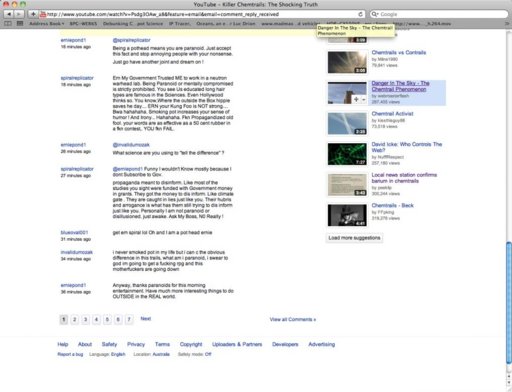This screenshot has height=392, width=512.
Task: Open the View all Comments link
Action: tap(293, 319)
